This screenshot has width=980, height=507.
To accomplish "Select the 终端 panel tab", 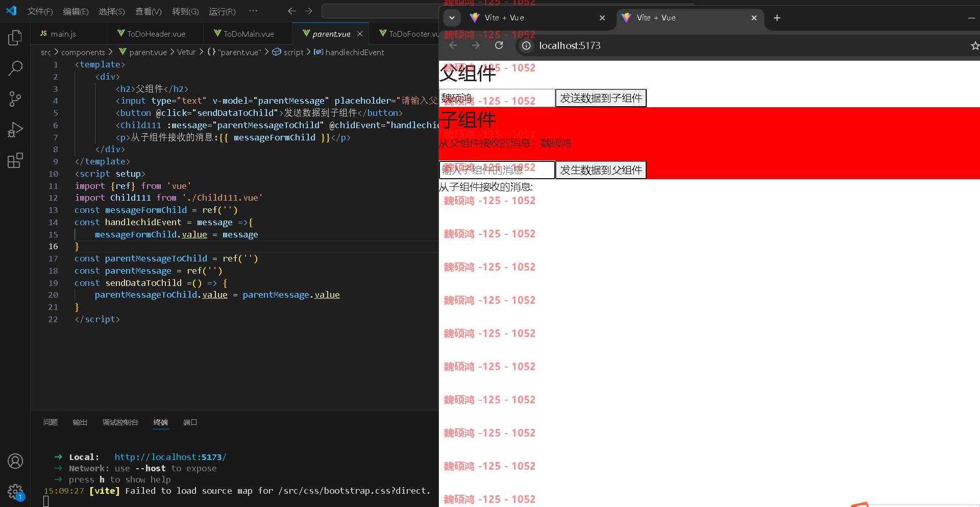I will coord(161,422).
